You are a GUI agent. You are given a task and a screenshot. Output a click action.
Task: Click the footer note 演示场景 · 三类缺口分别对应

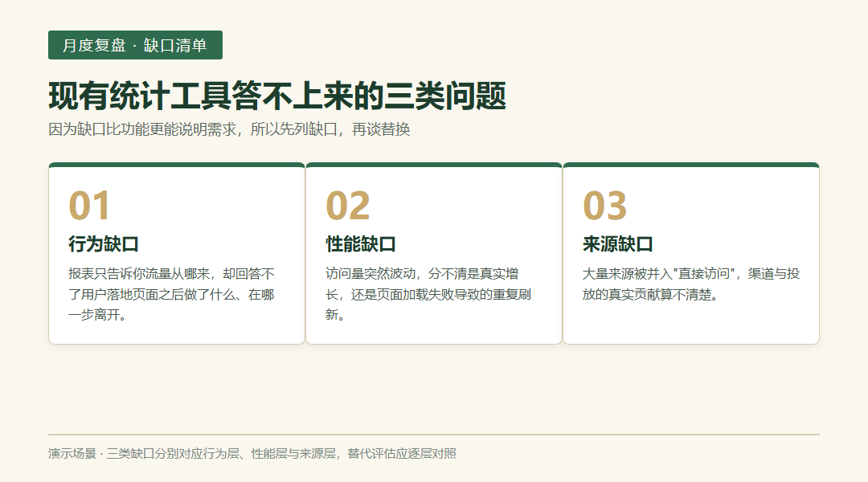click(252, 454)
